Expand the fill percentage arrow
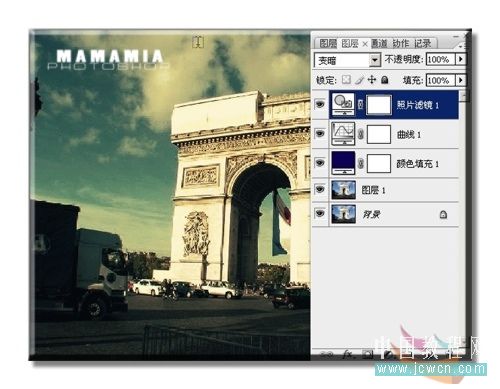 (x=461, y=80)
